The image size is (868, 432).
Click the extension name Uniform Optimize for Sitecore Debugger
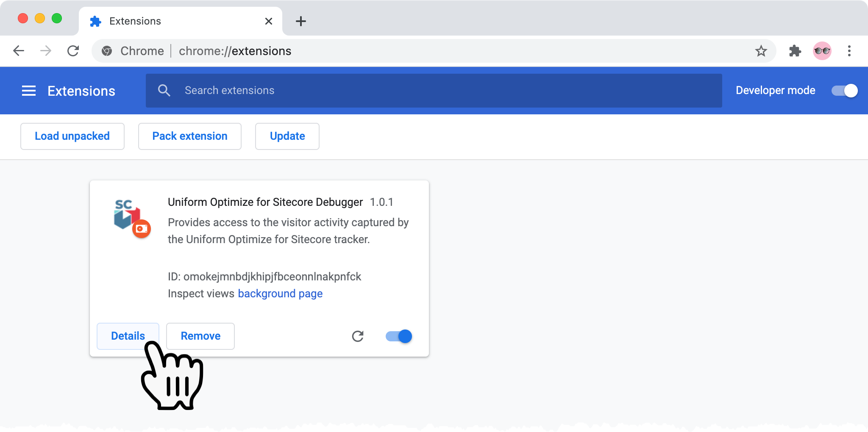click(265, 202)
